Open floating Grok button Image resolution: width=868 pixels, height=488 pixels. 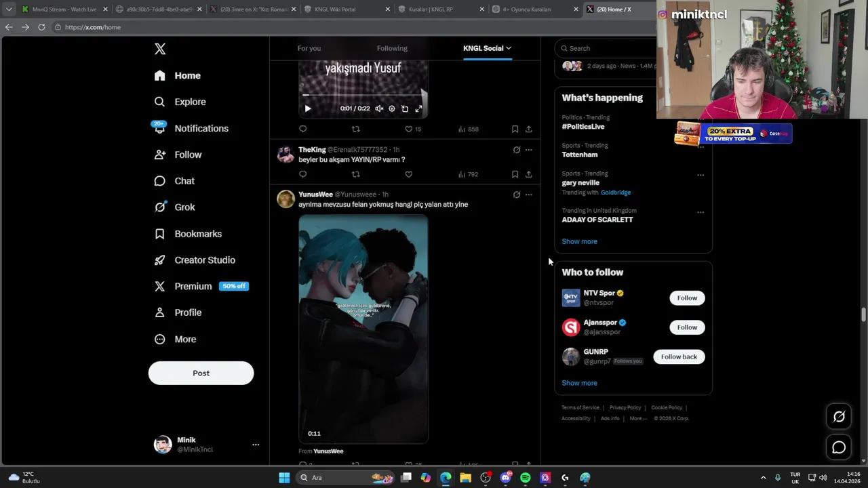pyautogui.click(x=839, y=417)
